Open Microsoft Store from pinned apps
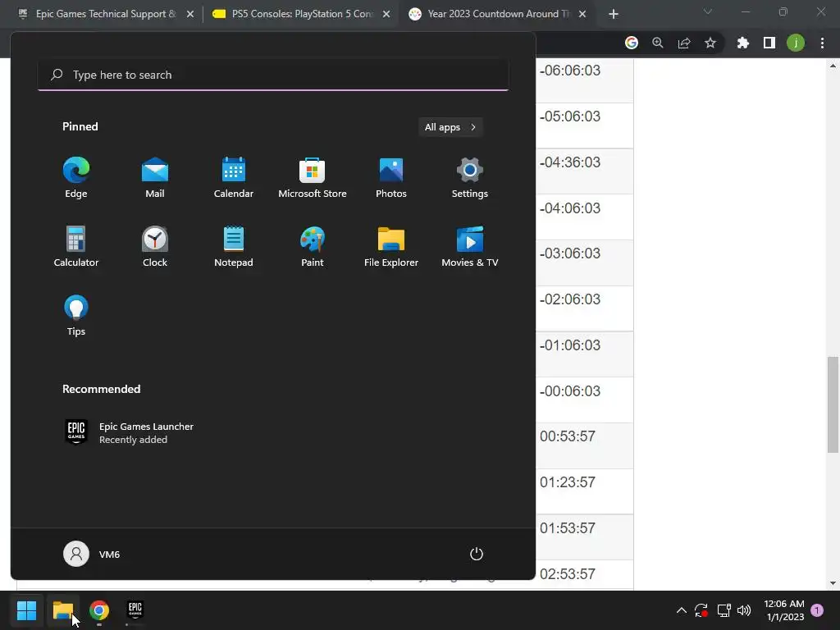This screenshot has height=630, width=840. [313, 178]
